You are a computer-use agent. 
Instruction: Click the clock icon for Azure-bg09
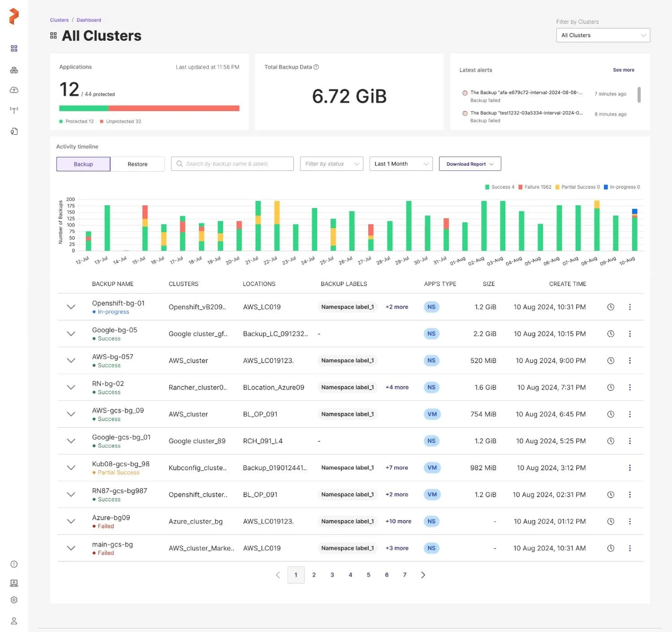tap(611, 522)
